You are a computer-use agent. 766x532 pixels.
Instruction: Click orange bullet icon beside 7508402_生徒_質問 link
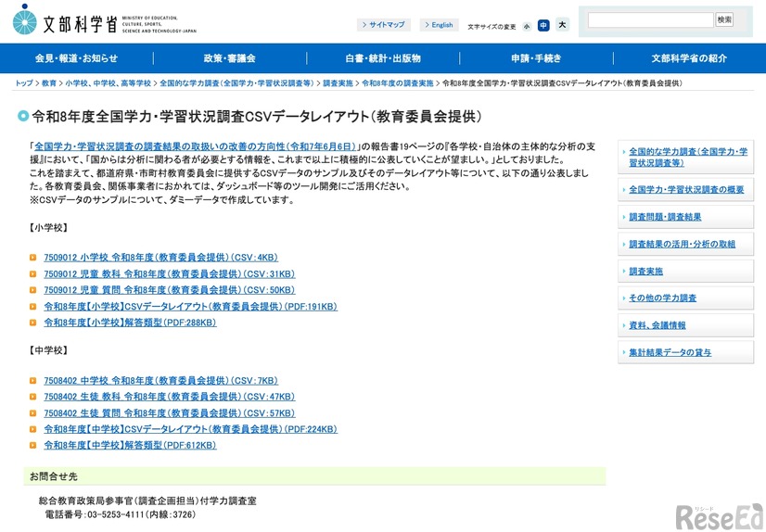[32, 413]
